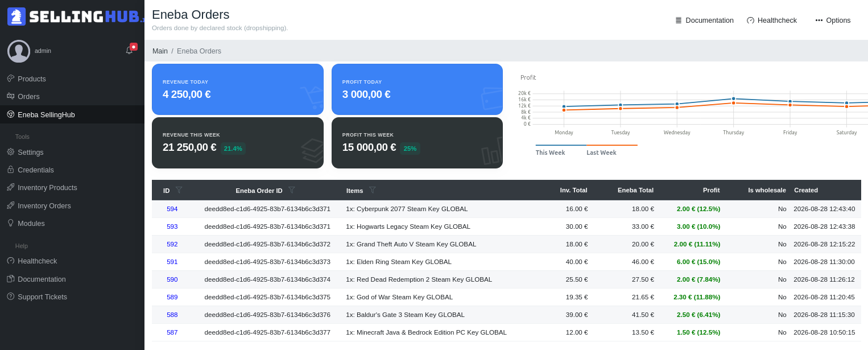The image size is (868, 350).
Task: Click the SellingHub chess knight logo
Action: tap(16, 17)
